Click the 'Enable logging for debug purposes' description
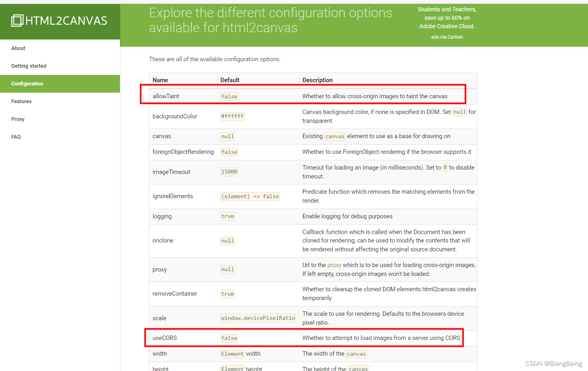The image size is (588, 371). 347,216
